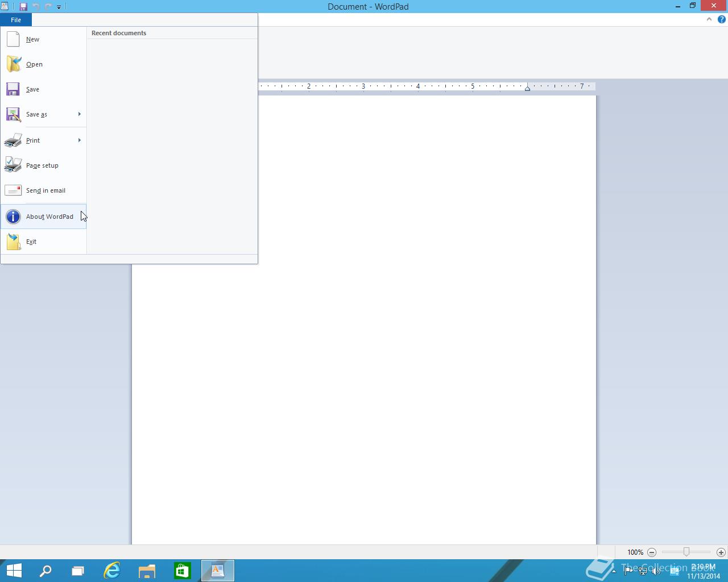Click the zoom out minus button

[x=652, y=552]
